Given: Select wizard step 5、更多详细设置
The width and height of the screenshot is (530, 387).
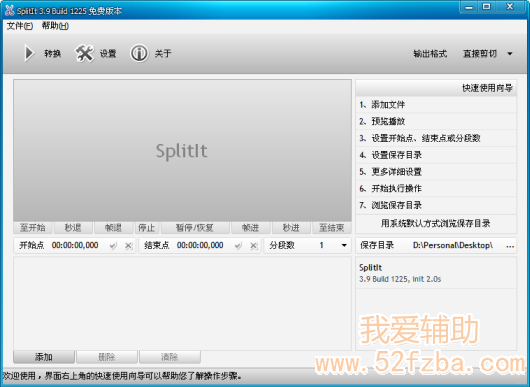Looking at the screenshot, I should (436, 172).
